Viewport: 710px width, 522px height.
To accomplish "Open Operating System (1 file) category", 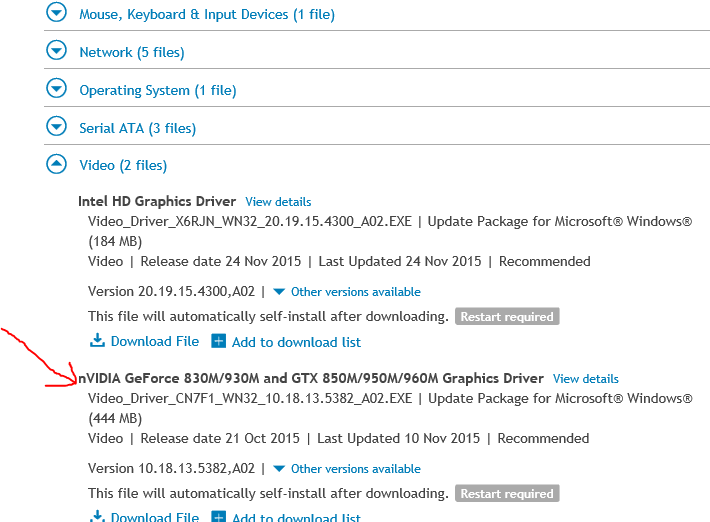I will 158,90.
